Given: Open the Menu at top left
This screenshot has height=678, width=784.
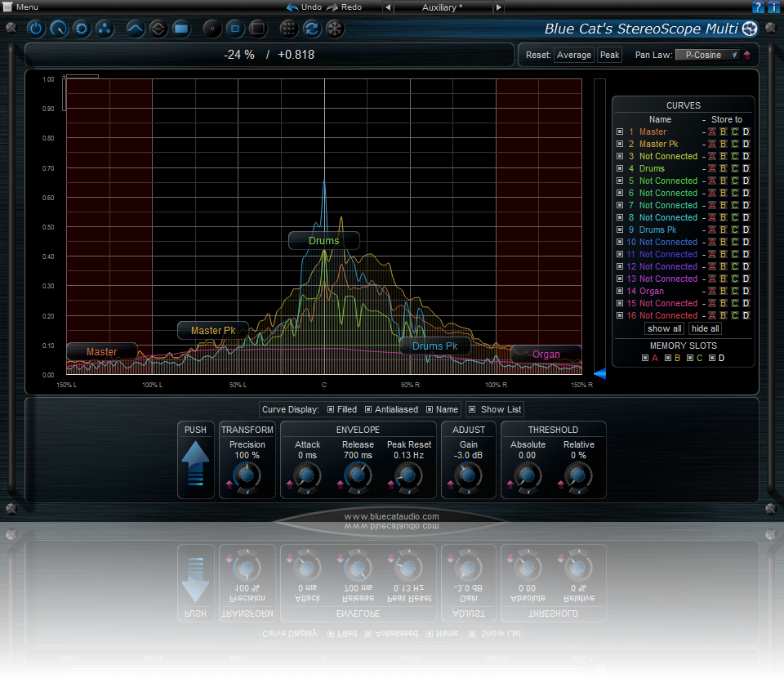Looking at the screenshot, I should [21, 7].
